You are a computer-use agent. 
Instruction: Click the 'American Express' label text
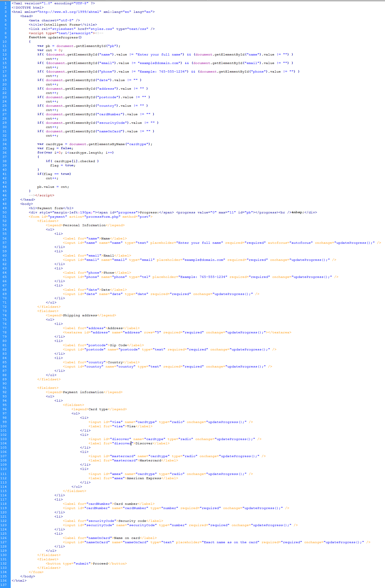[x=144, y=478]
